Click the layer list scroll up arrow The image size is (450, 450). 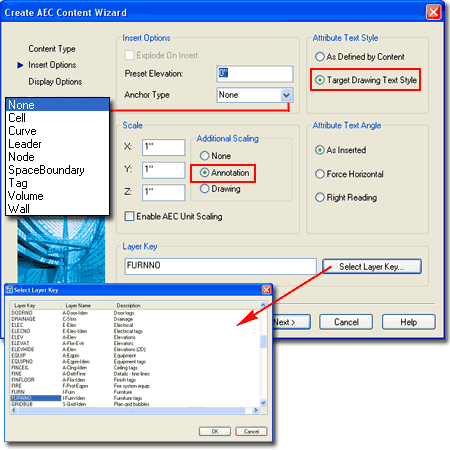tap(263, 305)
